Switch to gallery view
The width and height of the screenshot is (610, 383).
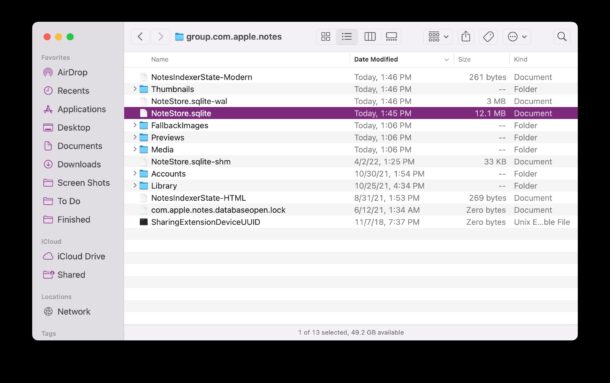[391, 37]
